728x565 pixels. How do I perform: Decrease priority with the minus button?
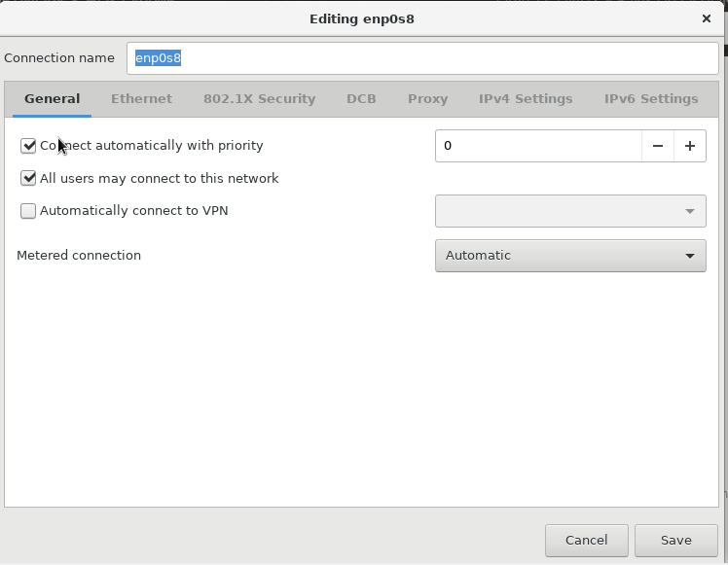coord(657,146)
